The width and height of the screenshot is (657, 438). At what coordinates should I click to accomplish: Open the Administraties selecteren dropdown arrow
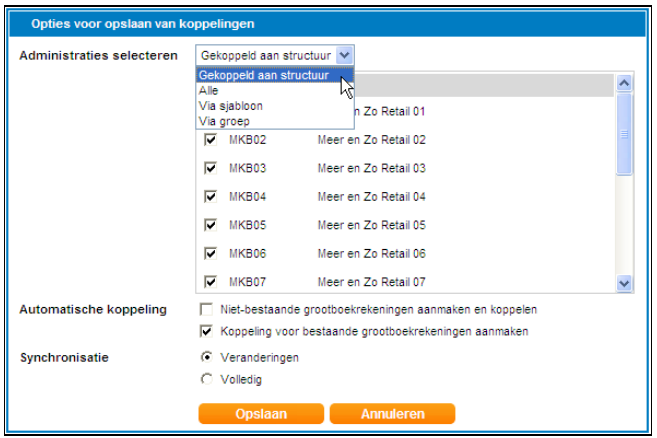pos(344,56)
